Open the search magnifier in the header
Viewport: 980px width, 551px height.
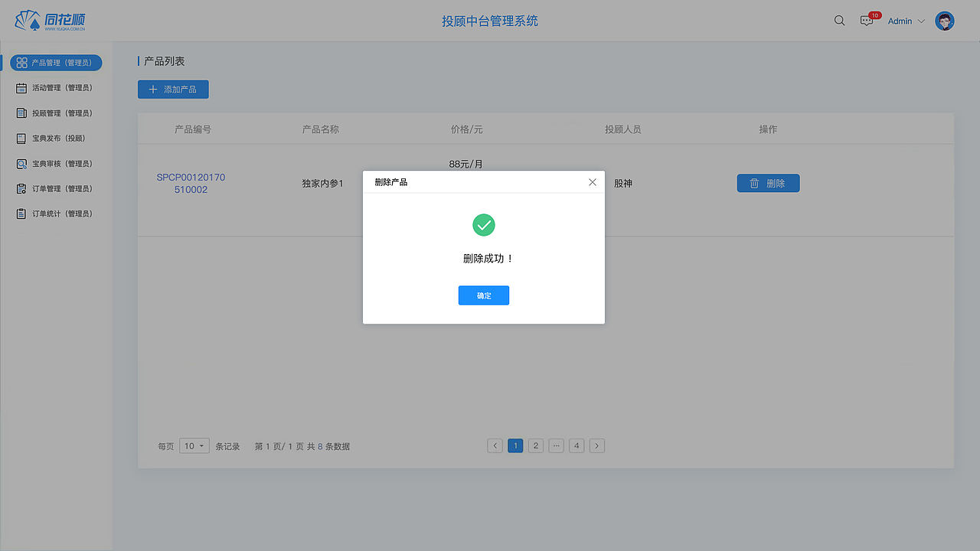(x=839, y=20)
